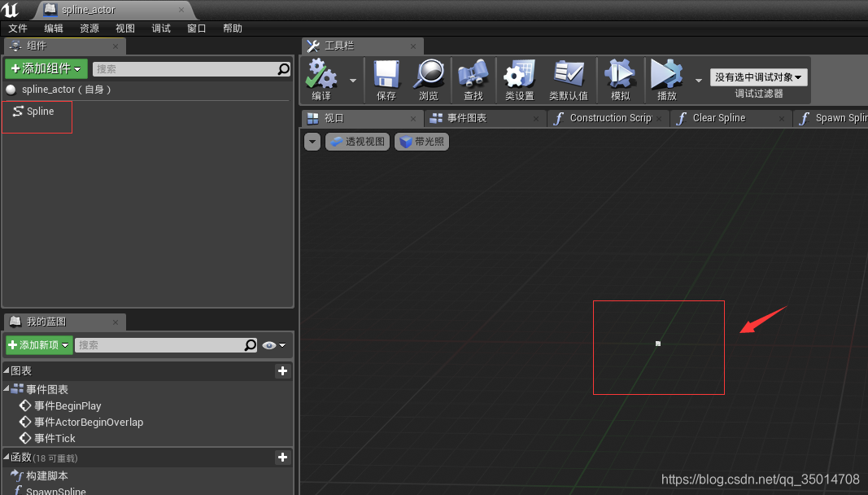Click the 添加组件 button
Image resolution: width=868 pixels, height=495 pixels.
[x=46, y=68]
